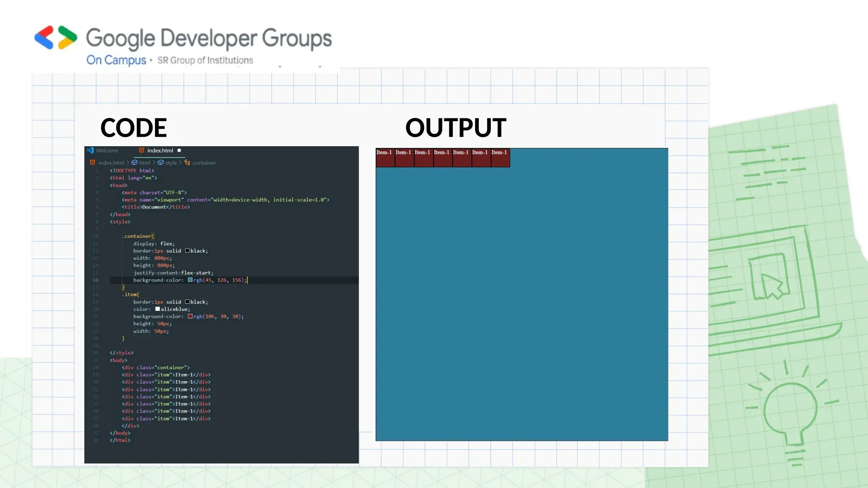Click the unsaved dot on index.html tab
This screenshot has height=488, width=868.
click(x=179, y=150)
